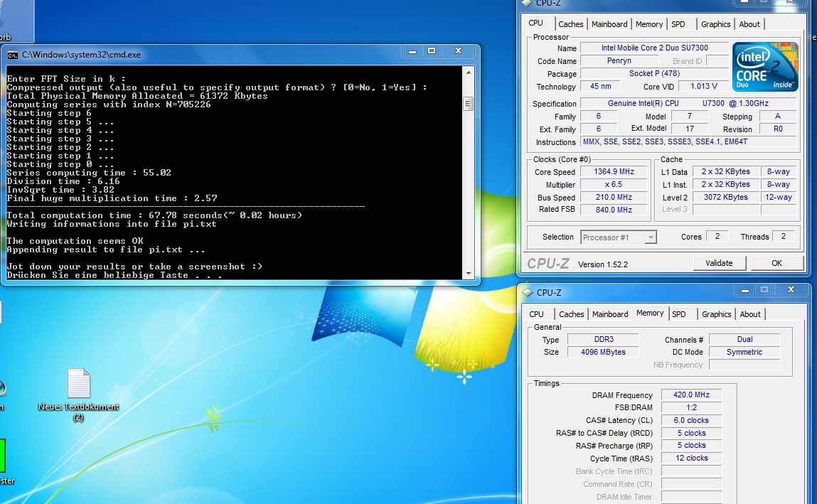
Task: Click the Package value Socket P (478)
Action: [654, 73]
